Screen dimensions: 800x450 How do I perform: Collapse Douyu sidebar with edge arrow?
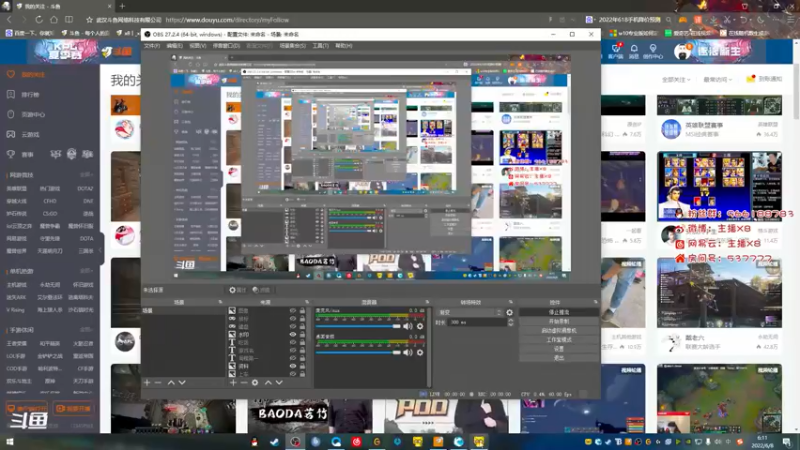pos(101,249)
